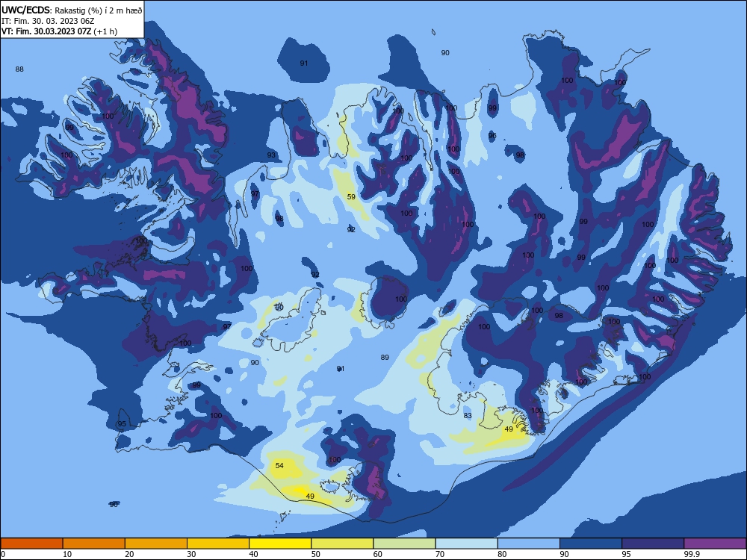Click the humidity value 54 on the map
This screenshot has height=560, width=747.
point(279,465)
